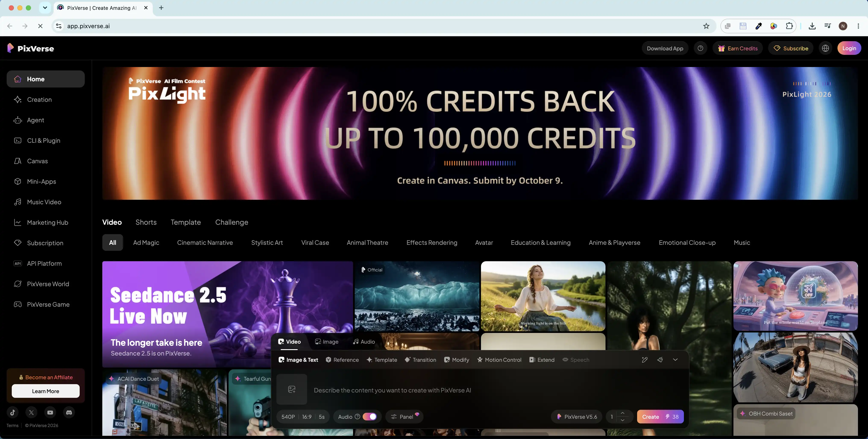Open the PixLight AI Film Contest banner
This screenshot has width=868, height=439.
480,133
